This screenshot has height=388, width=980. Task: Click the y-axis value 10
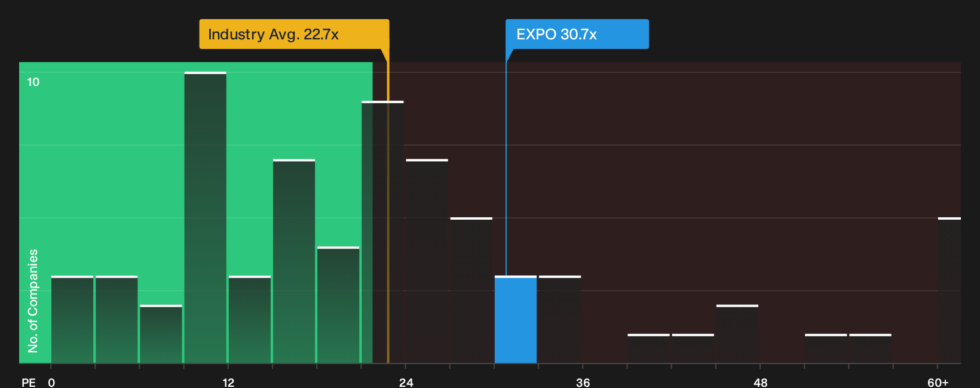click(33, 82)
